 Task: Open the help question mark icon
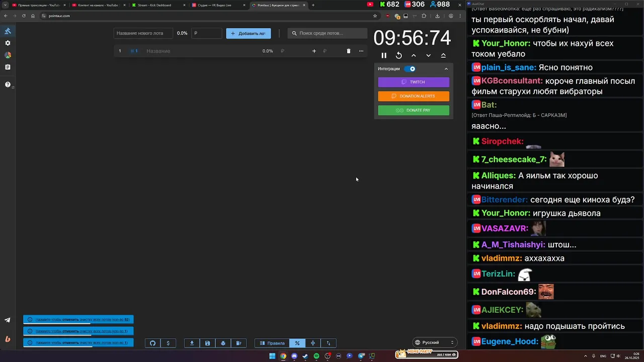point(8,84)
